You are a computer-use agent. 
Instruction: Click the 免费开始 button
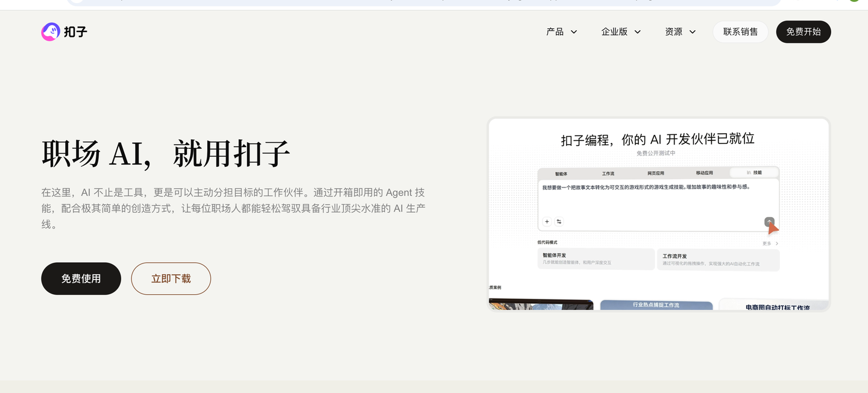point(804,32)
